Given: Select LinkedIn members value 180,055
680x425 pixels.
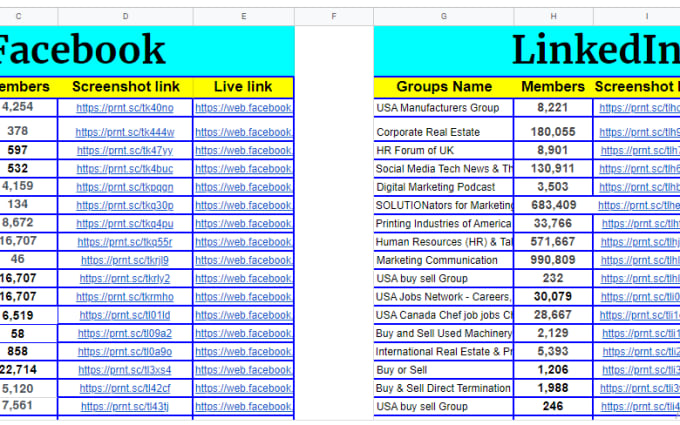Looking at the screenshot, I should point(553,131).
